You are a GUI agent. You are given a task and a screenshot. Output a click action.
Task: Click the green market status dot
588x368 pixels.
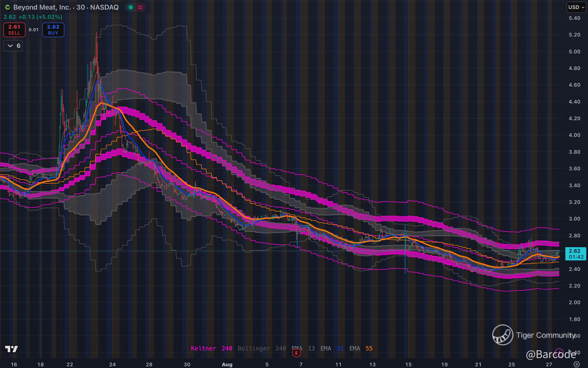131,7
